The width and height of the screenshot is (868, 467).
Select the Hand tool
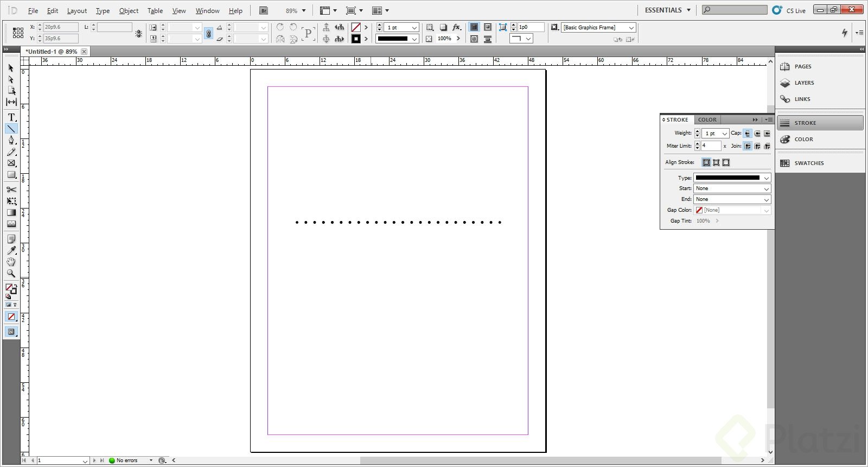click(x=11, y=262)
